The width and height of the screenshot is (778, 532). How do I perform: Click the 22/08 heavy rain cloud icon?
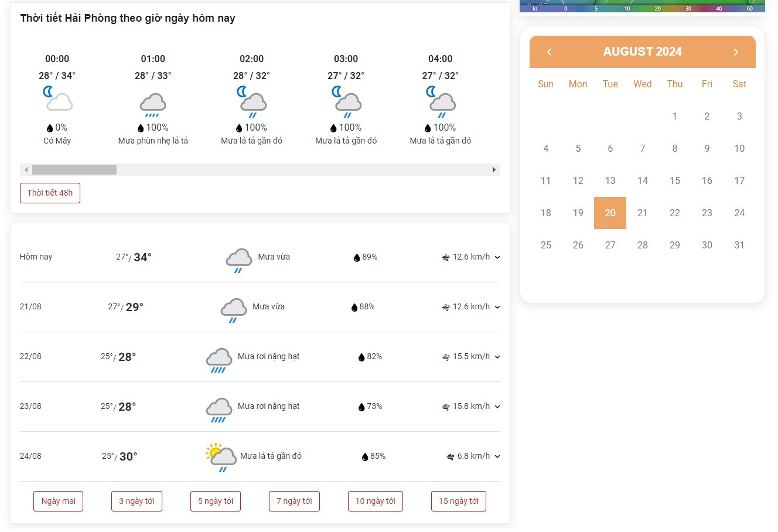pos(219,360)
